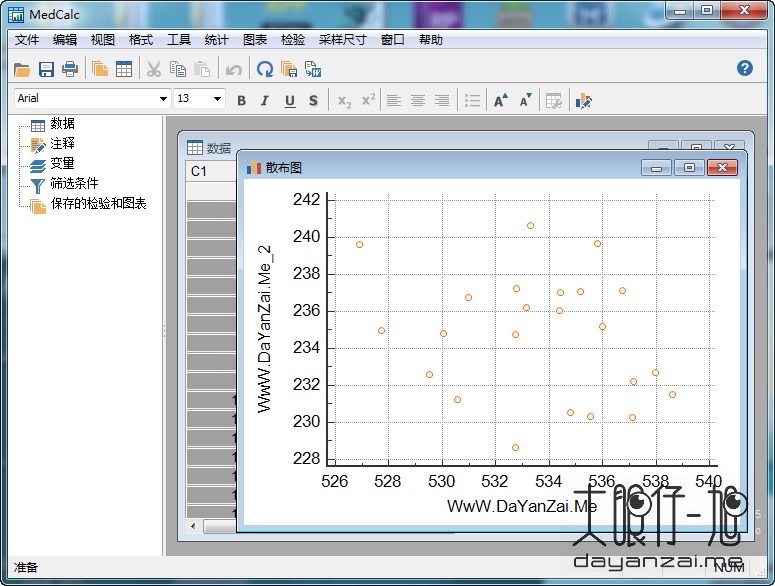Open the 帮助 menu
775x586 pixels.
coord(431,40)
